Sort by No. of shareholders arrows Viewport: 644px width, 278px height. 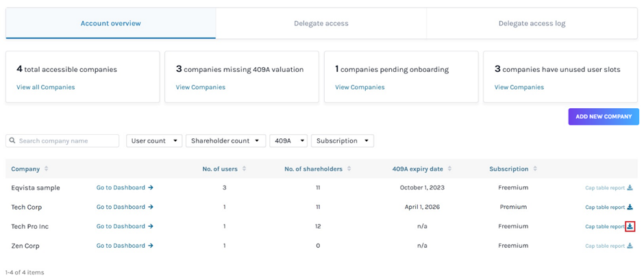point(349,169)
